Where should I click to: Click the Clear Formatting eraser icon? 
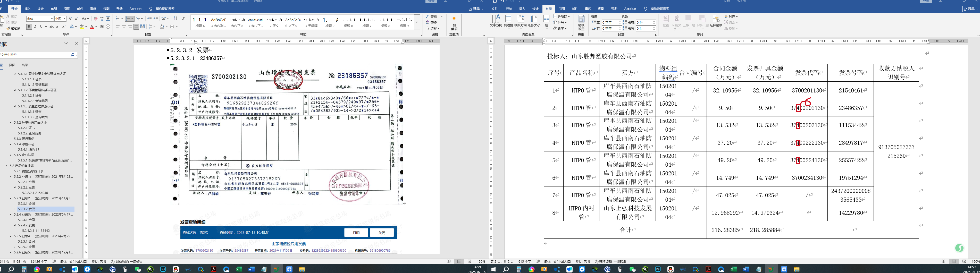click(96, 19)
